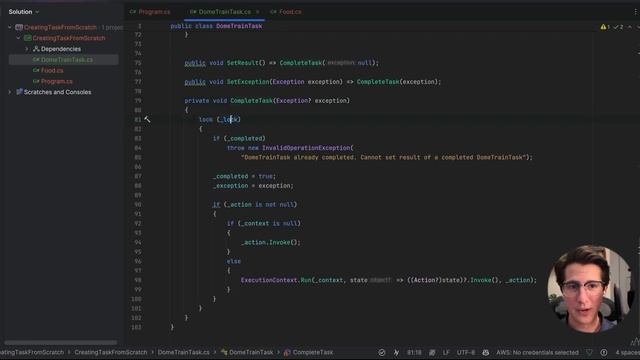Collapse the CreatingTaskFromScratch solution root node
Viewport: 640px width, 360px height.
[10, 27]
